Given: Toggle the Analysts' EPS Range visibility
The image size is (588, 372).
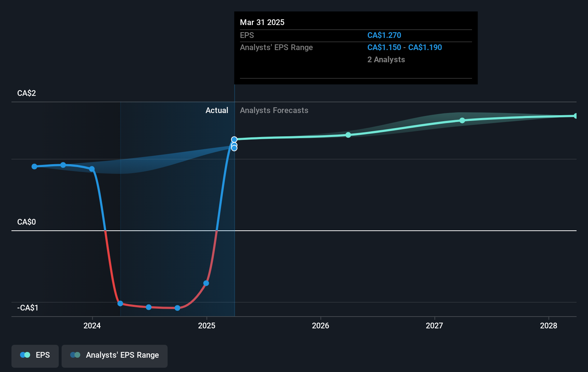Looking at the screenshot, I should (x=114, y=356).
